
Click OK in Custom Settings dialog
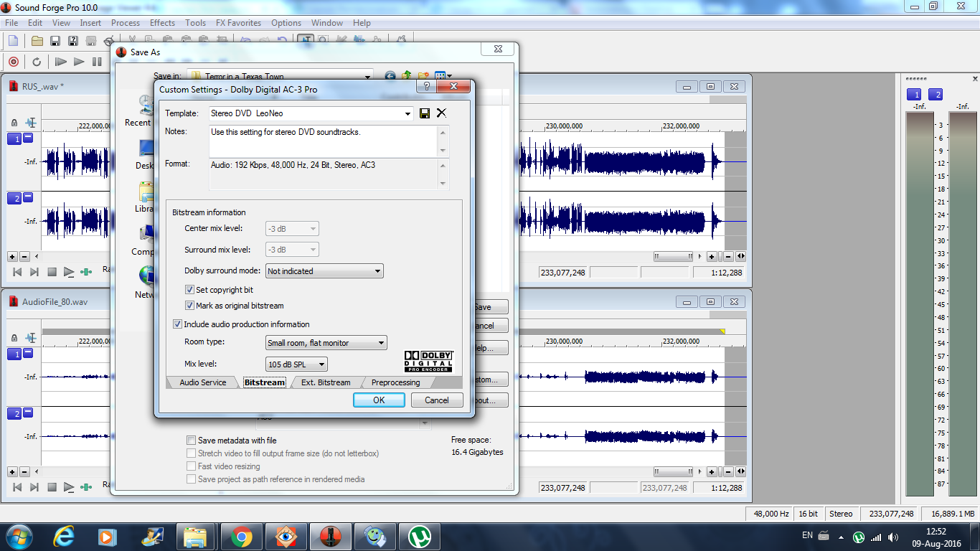pyautogui.click(x=379, y=400)
